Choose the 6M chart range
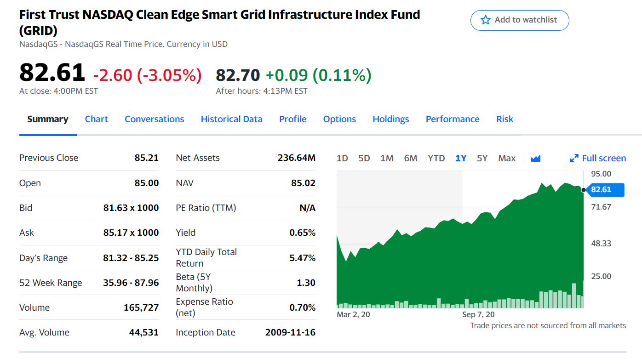Viewport: 642px width, 364px height. (411, 158)
